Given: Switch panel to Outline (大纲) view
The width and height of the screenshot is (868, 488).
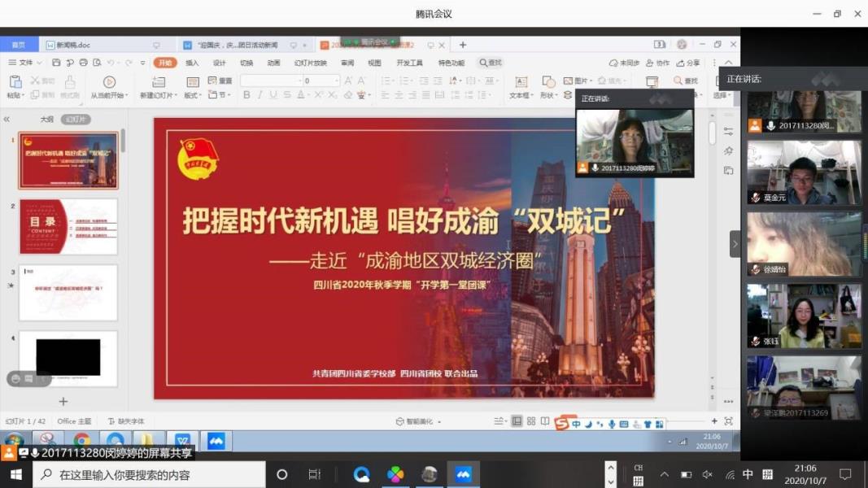Looking at the screenshot, I should tap(46, 119).
